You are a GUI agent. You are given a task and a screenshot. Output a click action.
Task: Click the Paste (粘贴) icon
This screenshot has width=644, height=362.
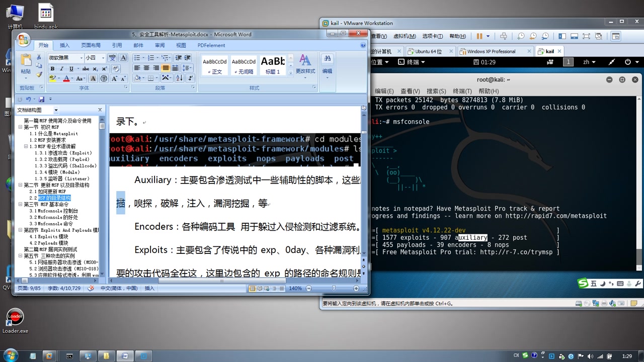[26, 61]
